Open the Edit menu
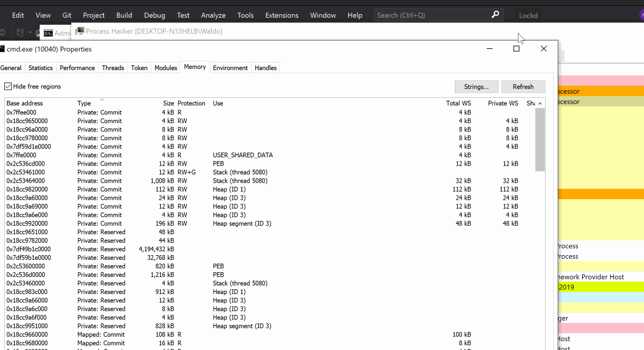Screen dimensions: 644x350 point(18,15)
